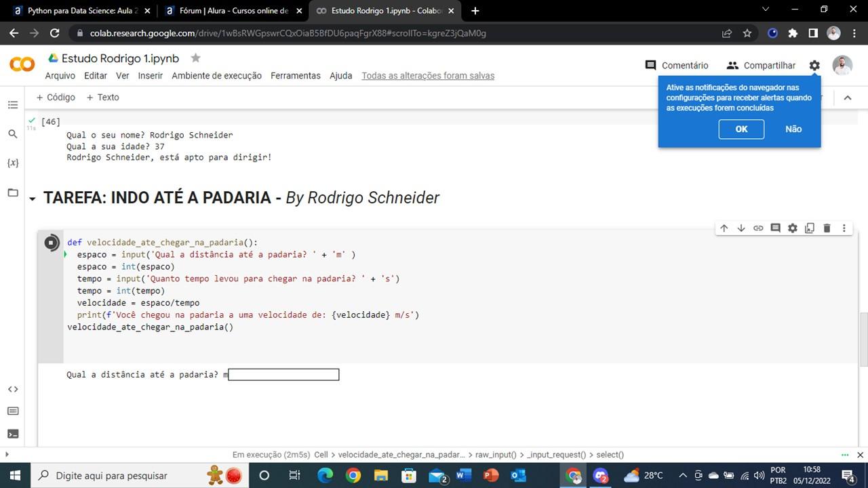The width and height of the screenshot is (868, 488).
Task: Click OK on notifications prompt
Action: pyautogui.click(x=741, y=129)
